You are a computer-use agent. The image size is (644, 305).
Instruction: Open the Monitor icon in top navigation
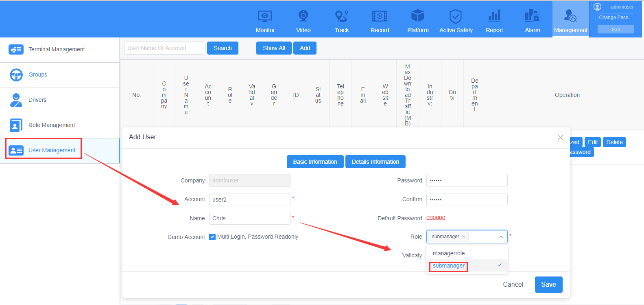[265, 16]
